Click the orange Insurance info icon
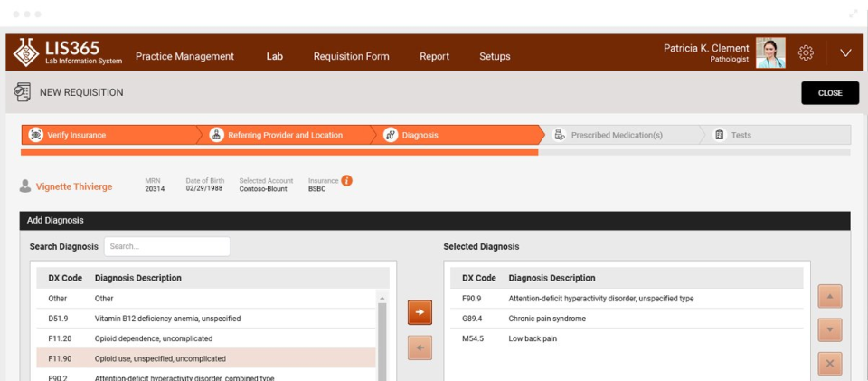The width and height of the screenshot is (868, 381). pyautogui.click(x=346, y=180)
